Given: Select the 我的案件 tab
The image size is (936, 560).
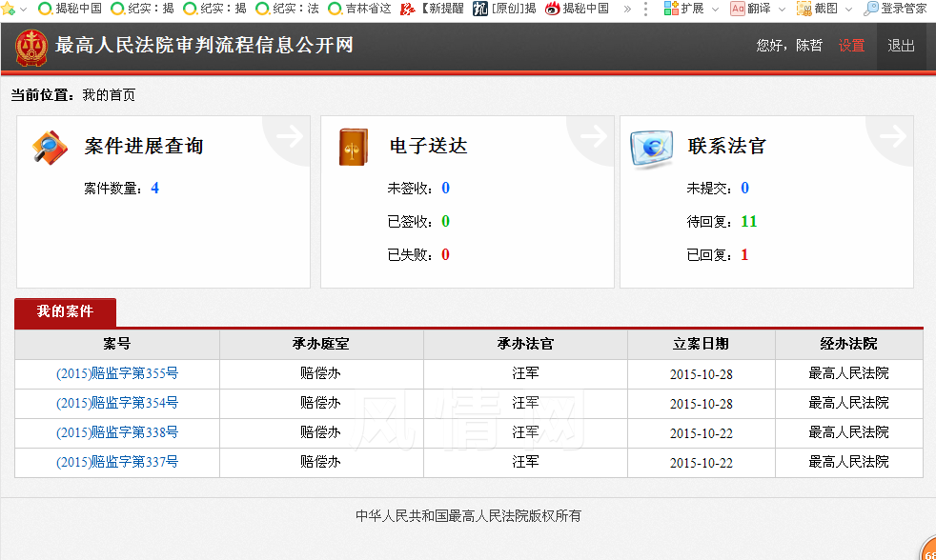Looking at the screenshot, I should (x=65, y=312).
